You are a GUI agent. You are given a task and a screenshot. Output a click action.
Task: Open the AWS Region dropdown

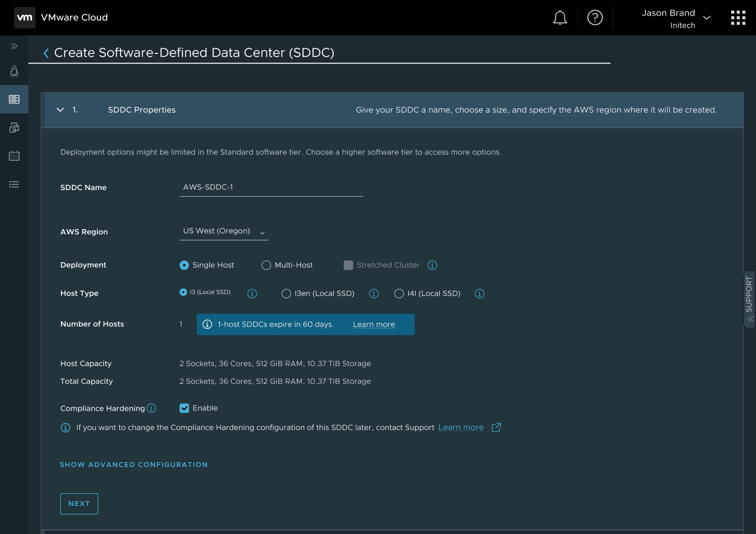point(224,231)
